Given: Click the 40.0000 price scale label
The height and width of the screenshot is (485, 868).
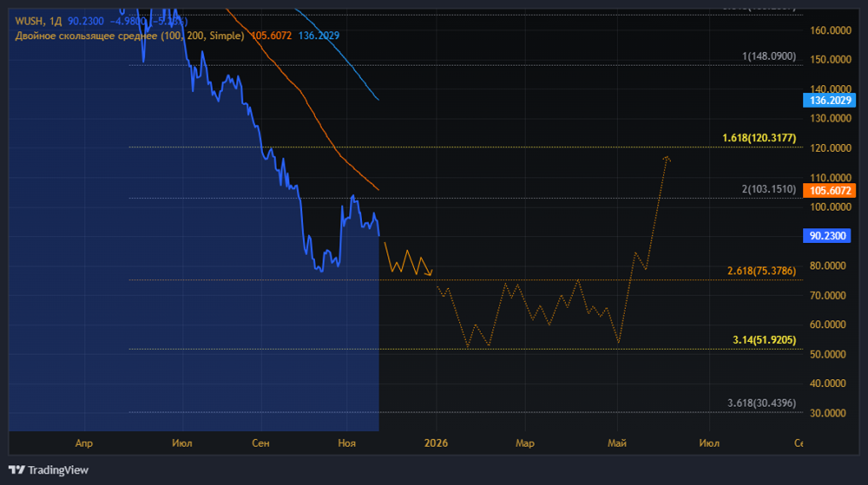Looking at the screenshot, I should [827, 383].
